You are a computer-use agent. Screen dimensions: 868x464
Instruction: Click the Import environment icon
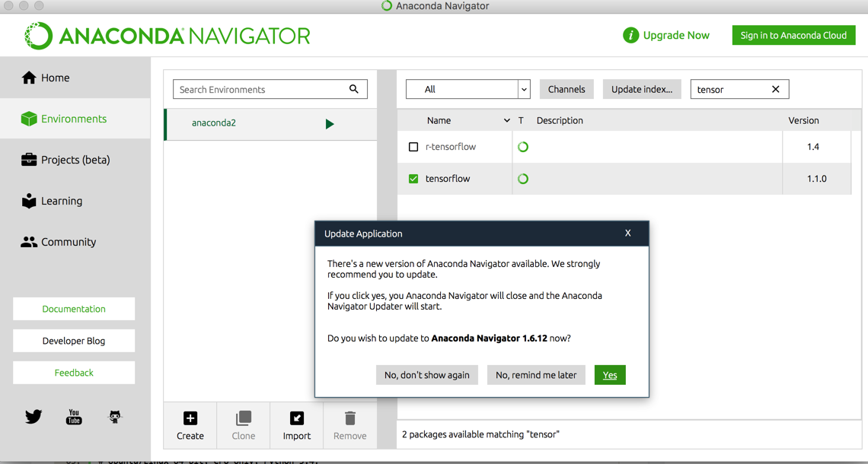(297, 418)
